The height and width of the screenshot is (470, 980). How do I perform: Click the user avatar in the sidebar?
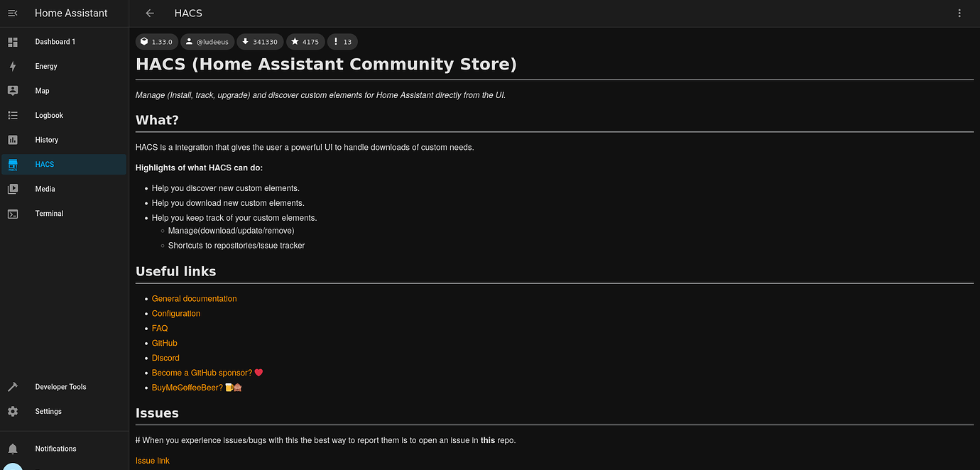[12, 466]
